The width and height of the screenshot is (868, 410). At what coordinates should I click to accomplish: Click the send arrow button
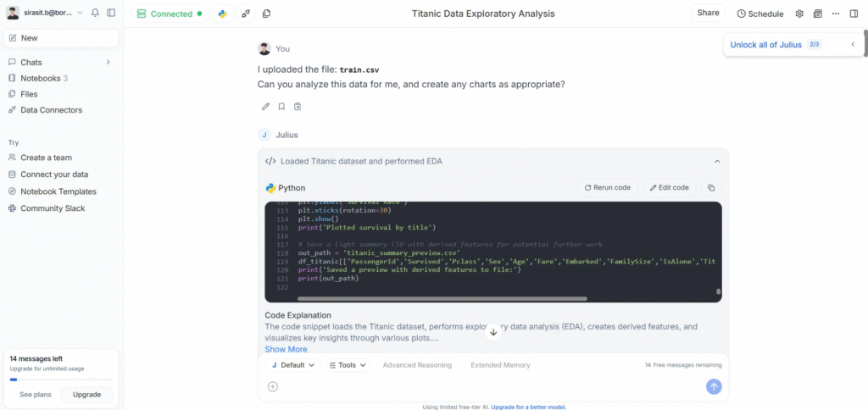(x=714, y=387)
